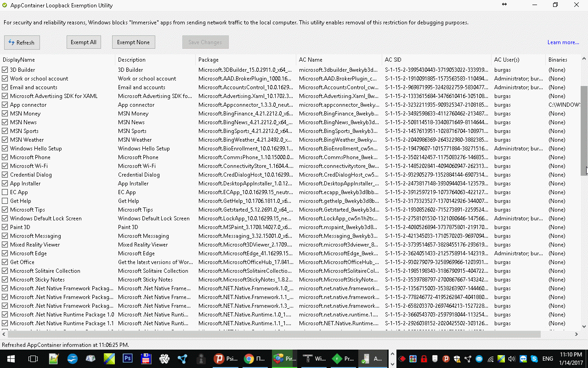The width and height of the screenshot is (588, 368).
Task: Click the vertical scrollbar thumb
Action: point(584,130)
